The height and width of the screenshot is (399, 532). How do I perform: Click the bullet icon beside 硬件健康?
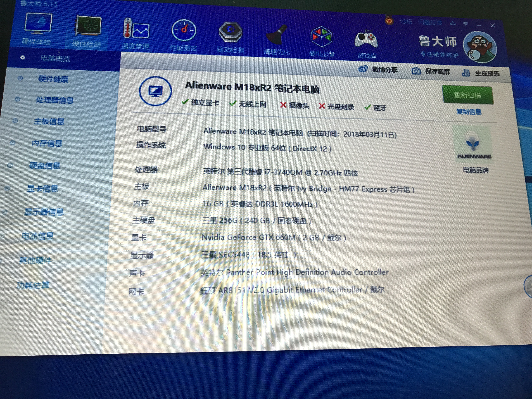[20, 78]
